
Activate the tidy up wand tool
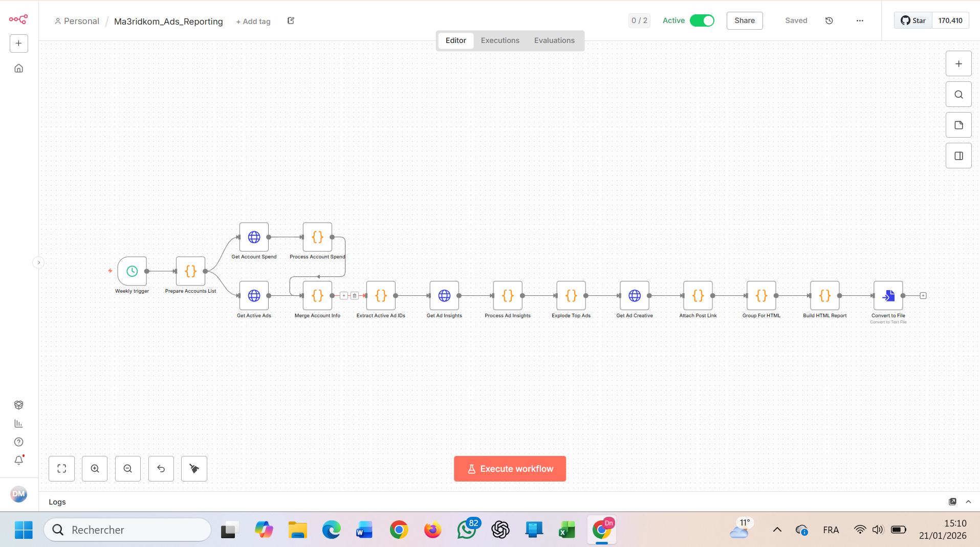click(x=194, y=468)
